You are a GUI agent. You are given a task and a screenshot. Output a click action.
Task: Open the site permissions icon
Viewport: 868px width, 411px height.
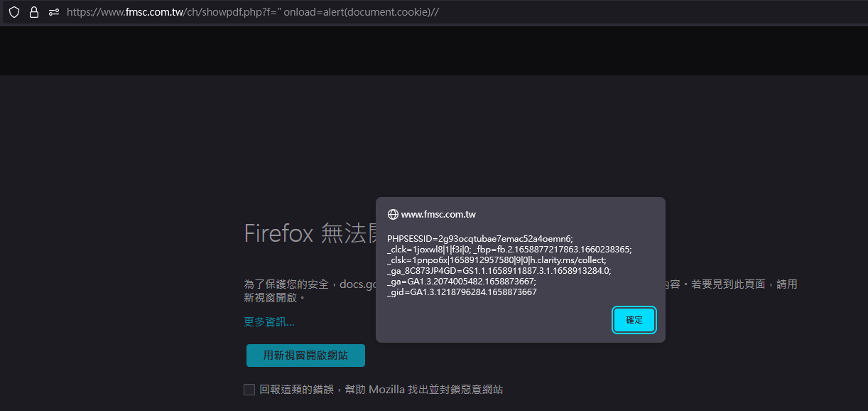54,12
